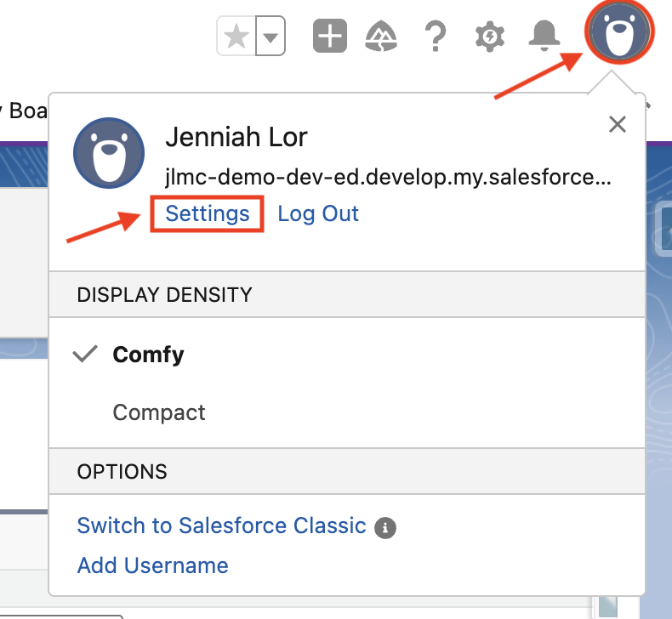Screen dimensions: 672x619
Task: Click the Jenniah Lor profile name
Action: [236, 137]
